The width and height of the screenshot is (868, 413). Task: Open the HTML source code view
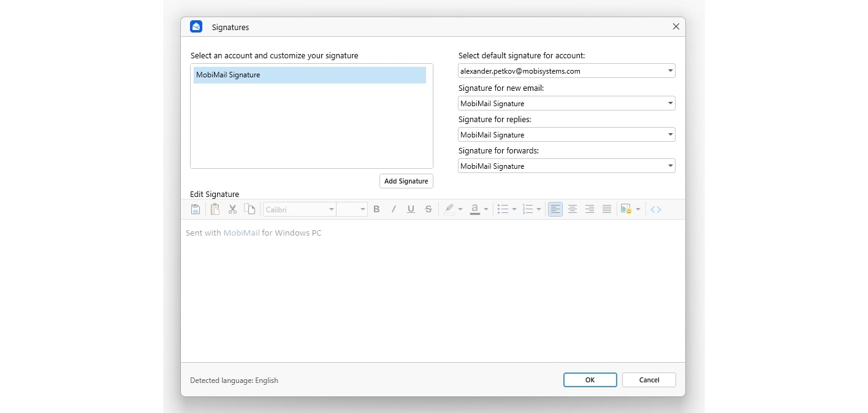pyautogui.click(x=656, y=209)
